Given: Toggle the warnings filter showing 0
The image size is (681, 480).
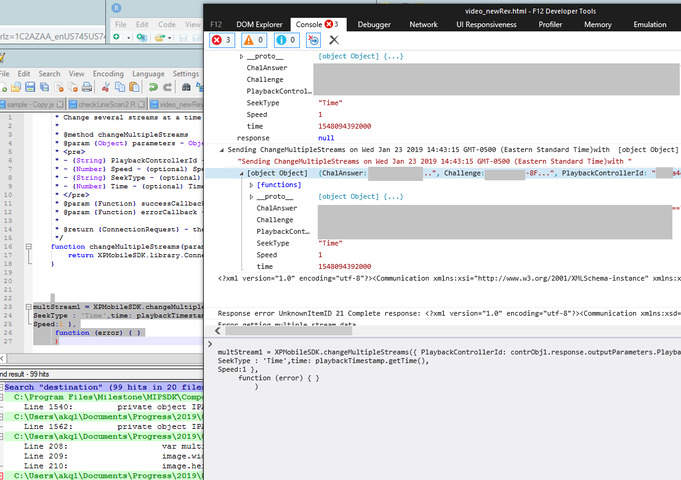Looking at the screenshot, I should (256, 41).
